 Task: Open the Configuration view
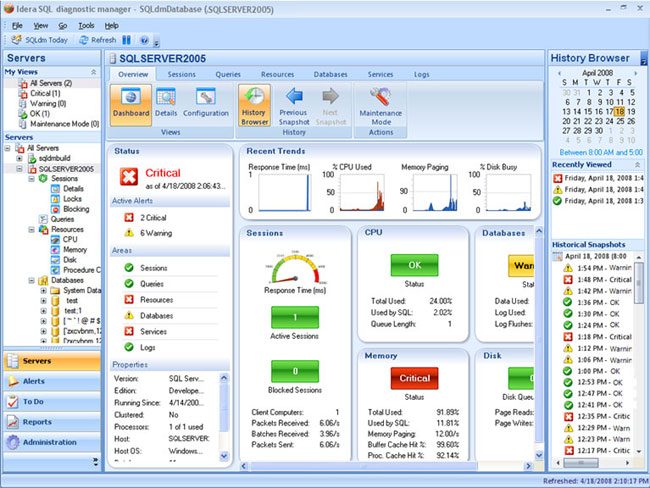pyautogui.click(x=206, y=103)
